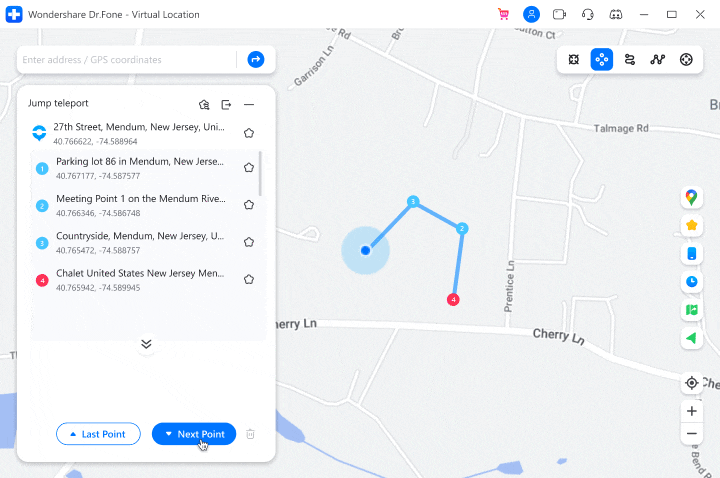The image size is (720, 478).
Task: Open Google Maps pin icon
Action: click(692, 197)
